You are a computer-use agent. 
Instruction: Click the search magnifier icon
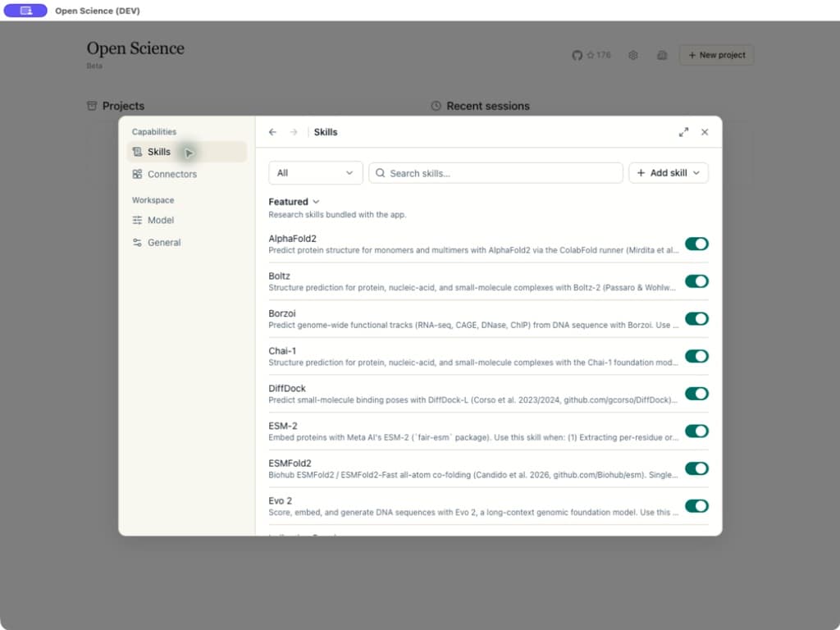(x=381, y=173)
